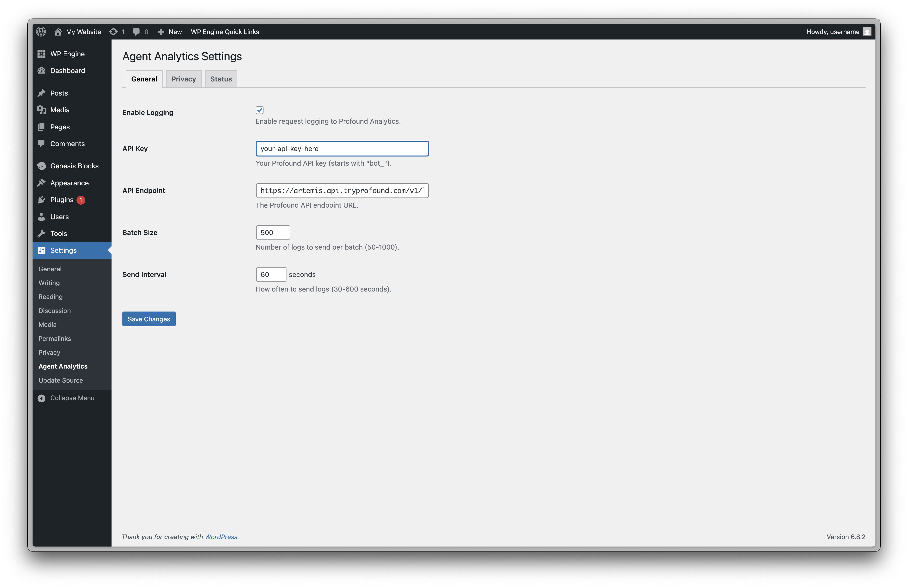Open the Media library icon
908x588 pixels.
click(42, 110)
